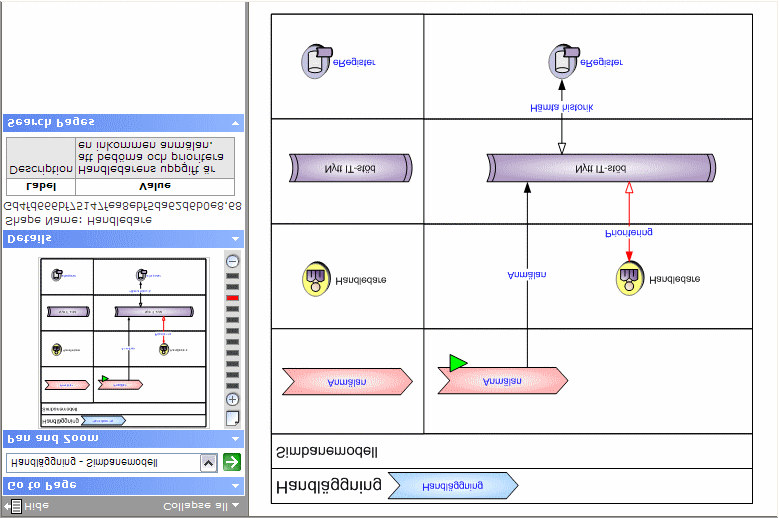
Task: Click the Handläggning row title text
Action: (x=329, y=485)
